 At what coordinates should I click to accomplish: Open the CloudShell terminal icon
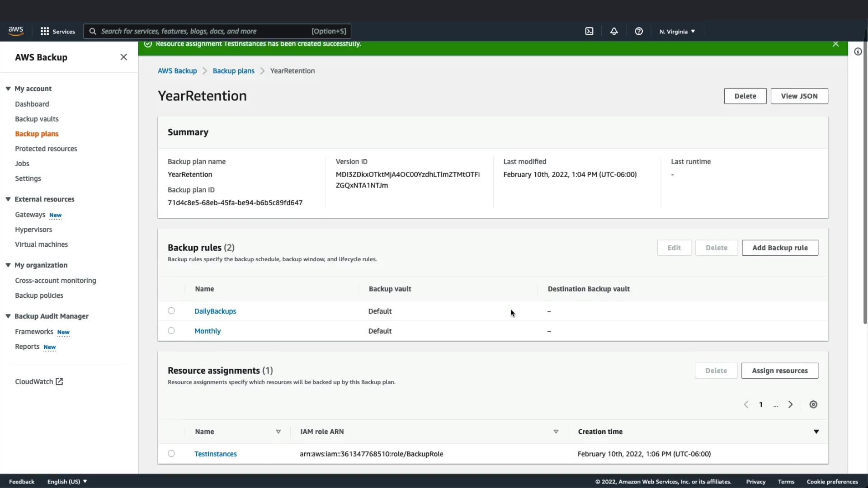click(589, 31)
